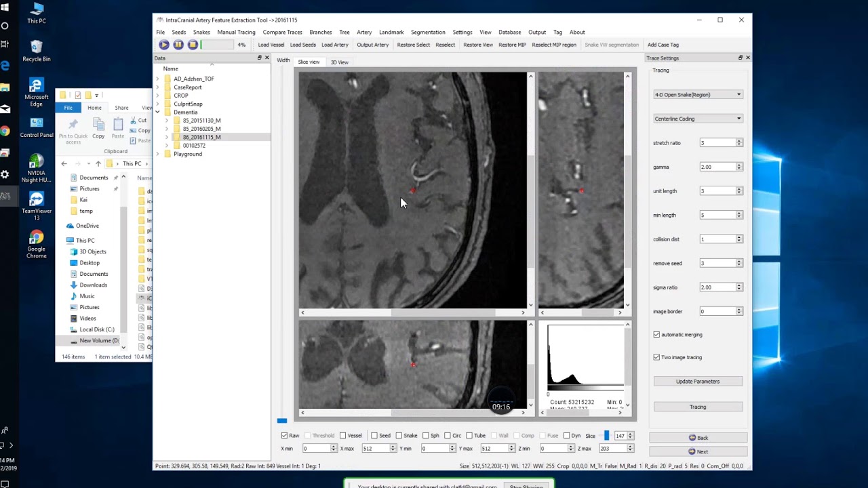Click the stop toolbar icon
Screen dimensions: 868x488
[193, 45]
